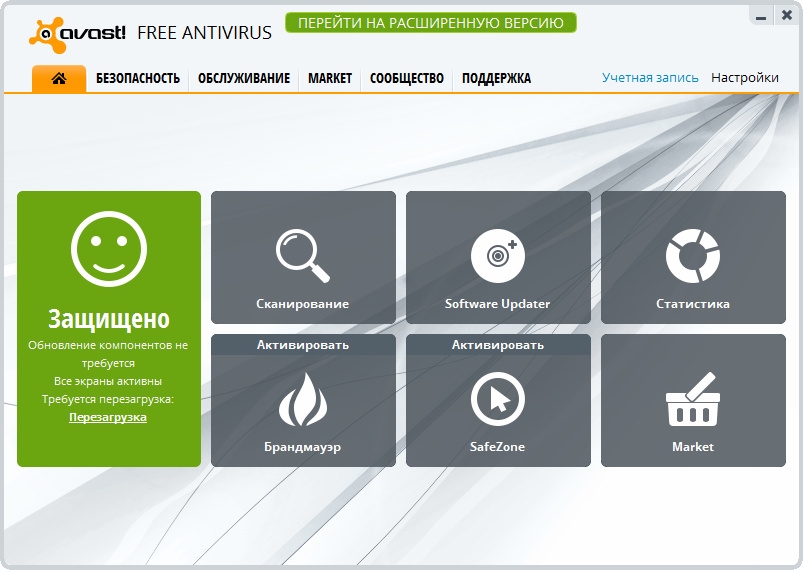803x570 pixels.
Task: Open Настройки settings
Action: [x=745, y=78]
